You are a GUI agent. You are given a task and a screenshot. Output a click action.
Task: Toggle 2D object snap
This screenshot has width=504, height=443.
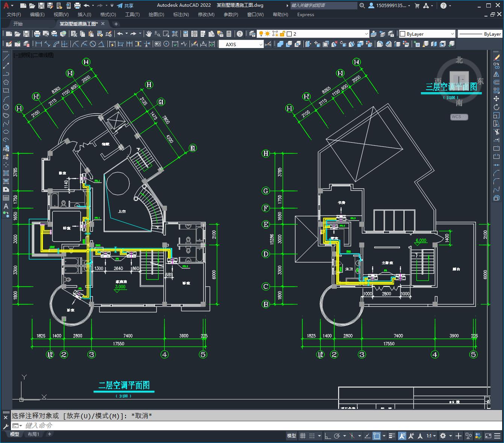tap(376, 436)
